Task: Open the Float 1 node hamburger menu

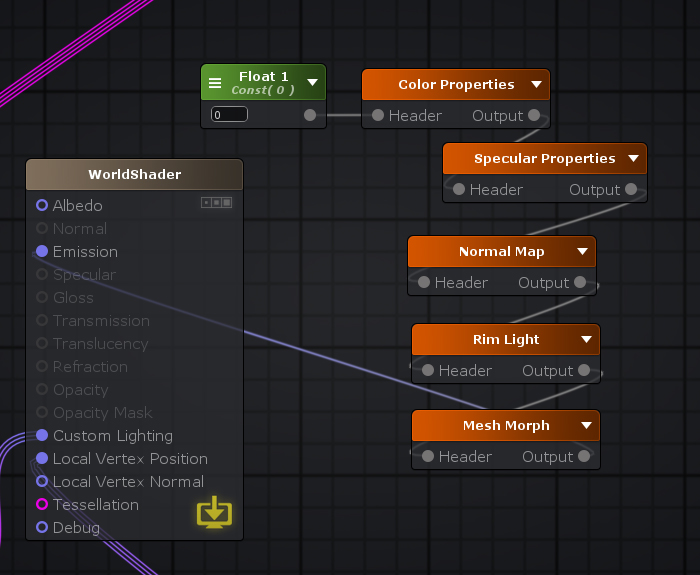Action: tap(215, 83)
